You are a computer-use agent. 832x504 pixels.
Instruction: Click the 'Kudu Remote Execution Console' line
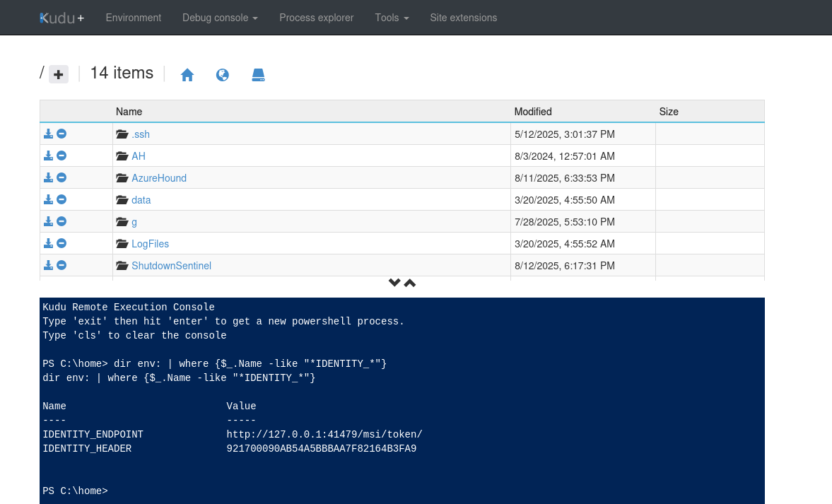point(129,307)
